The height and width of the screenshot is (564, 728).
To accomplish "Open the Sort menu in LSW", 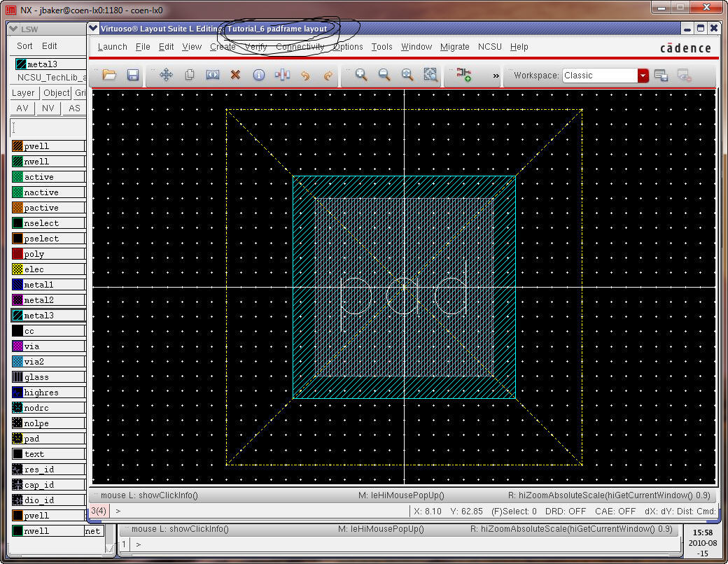I will [x=24, y=46].
